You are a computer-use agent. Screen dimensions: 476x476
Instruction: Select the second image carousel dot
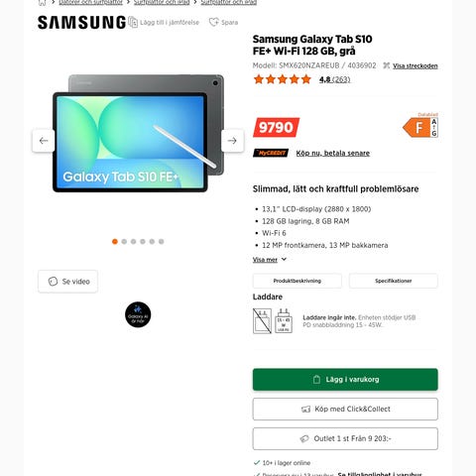[124, 242]
